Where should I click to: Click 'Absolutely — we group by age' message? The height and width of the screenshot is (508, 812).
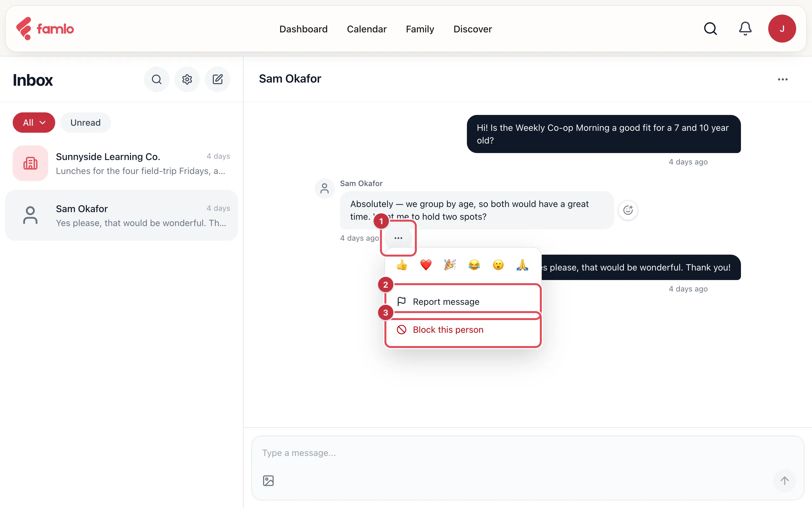[x=477, y=210]
